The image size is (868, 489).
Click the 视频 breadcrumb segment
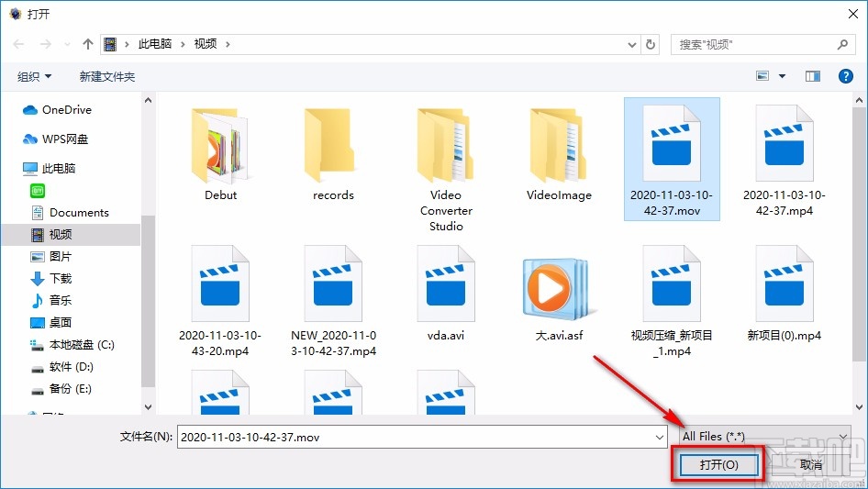pyautogui.click(x=206, y=44)
